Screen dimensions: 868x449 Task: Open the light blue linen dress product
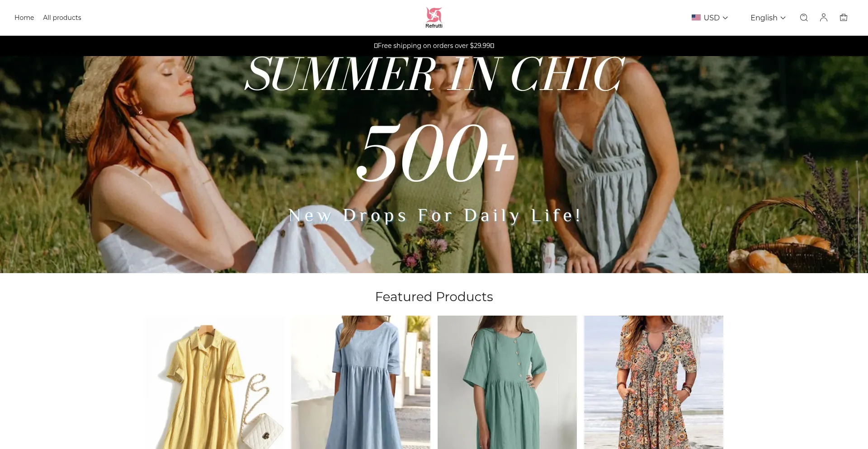pyautogui.click(x=361, y=383)
